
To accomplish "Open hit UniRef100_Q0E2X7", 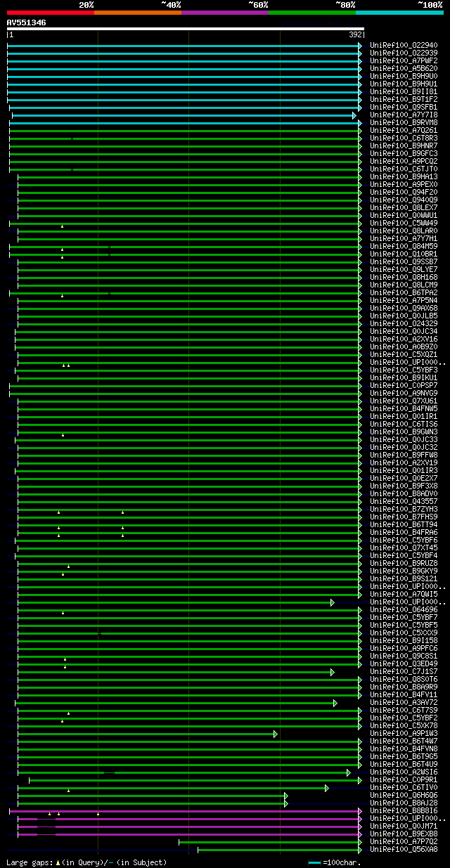I will pyautogui.click(x=404, y=479).
